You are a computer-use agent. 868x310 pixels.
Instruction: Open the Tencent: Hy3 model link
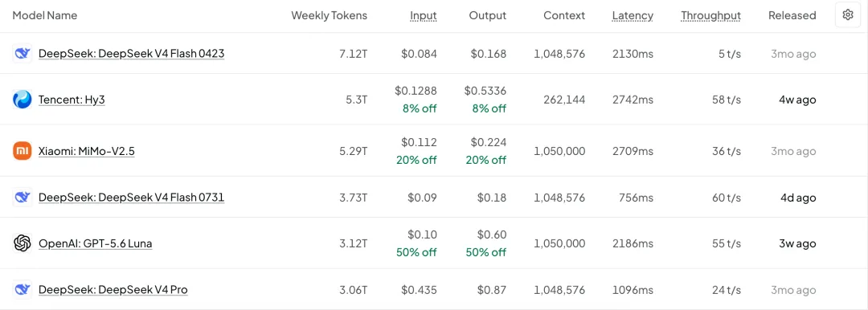pos(72,100)
